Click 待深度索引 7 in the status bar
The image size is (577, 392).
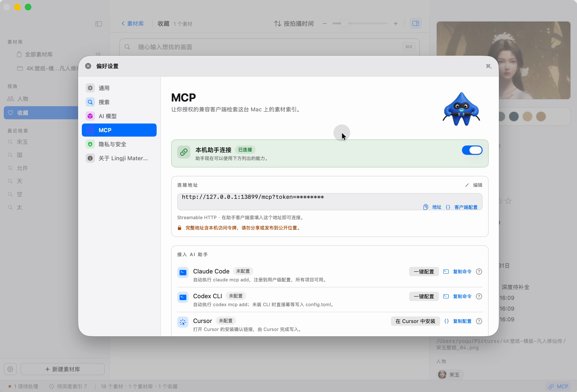point(68,387)
